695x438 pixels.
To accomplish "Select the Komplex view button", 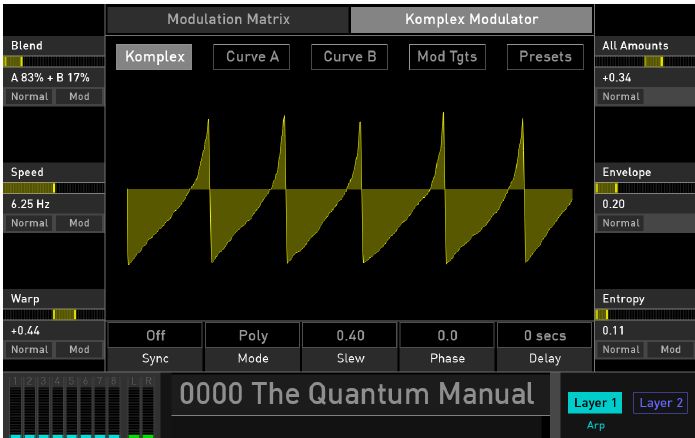I will (x=154, y=57).
